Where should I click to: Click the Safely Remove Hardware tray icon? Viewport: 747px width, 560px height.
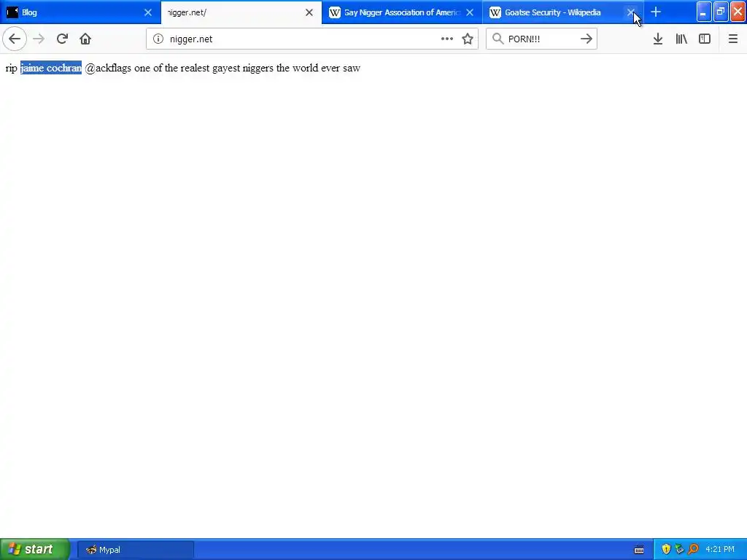679,550
